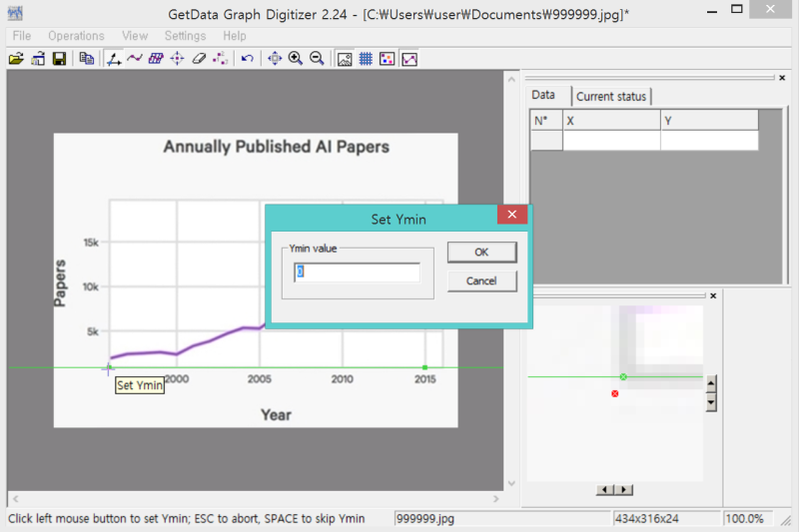Screen dimensions: 799x532
Task: Switch to the Data tab
Action: pos(543,95)
